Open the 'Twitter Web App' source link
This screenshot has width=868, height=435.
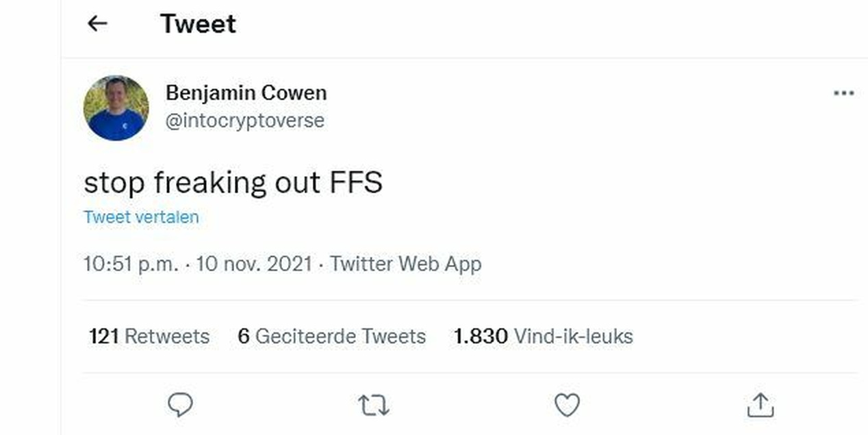pos(405,264)
